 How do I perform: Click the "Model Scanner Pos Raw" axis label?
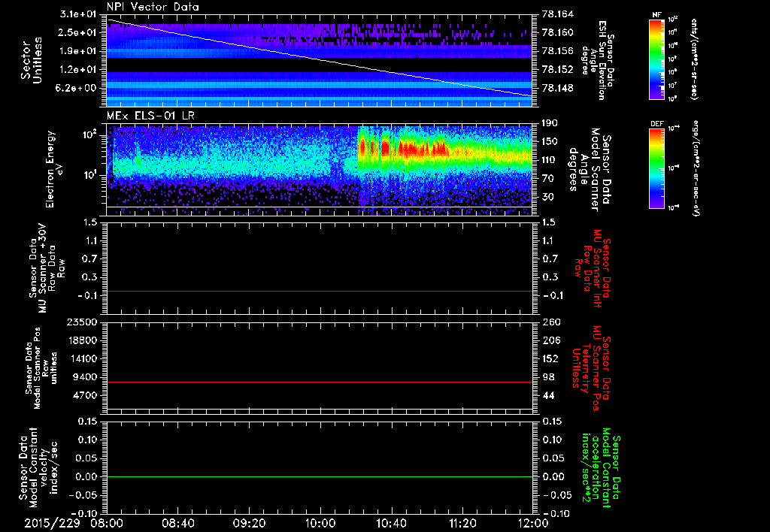click(x=41, y=367)
